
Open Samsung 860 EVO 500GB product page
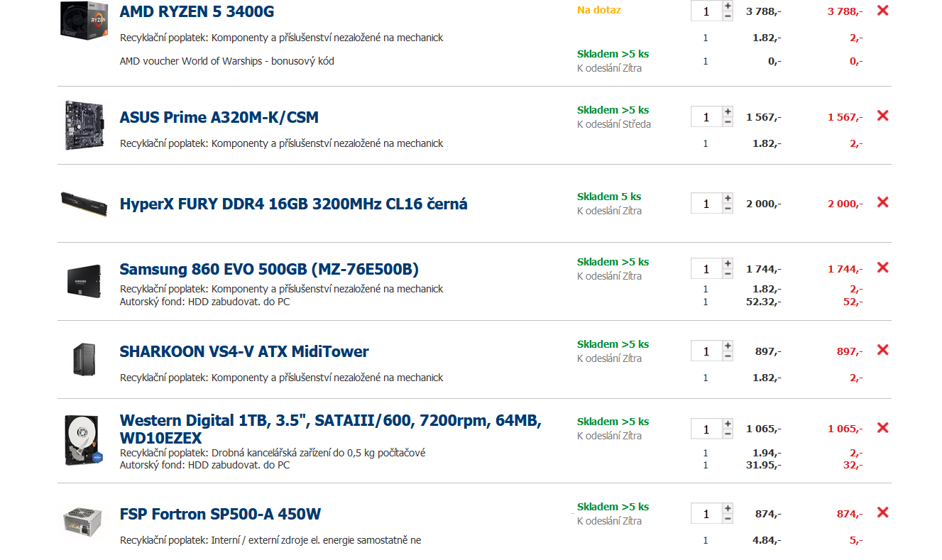tap(269, 269)
